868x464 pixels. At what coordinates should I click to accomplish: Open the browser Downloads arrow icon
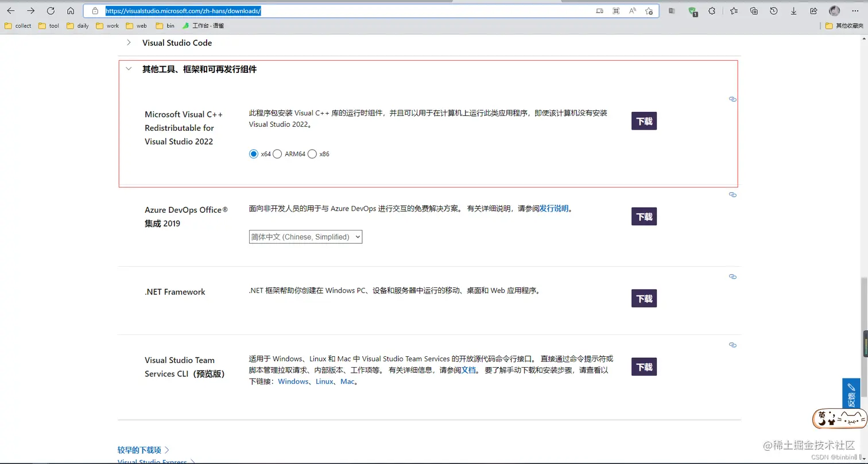(793, 11)
